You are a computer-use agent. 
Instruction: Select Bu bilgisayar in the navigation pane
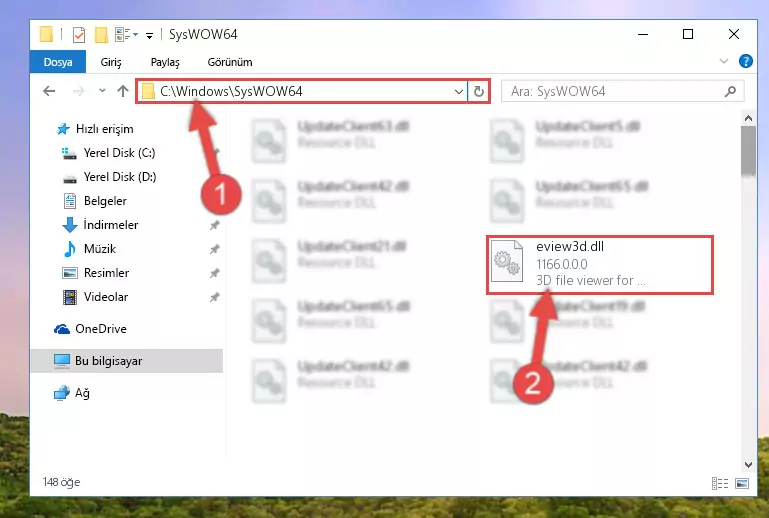point(127,361)
